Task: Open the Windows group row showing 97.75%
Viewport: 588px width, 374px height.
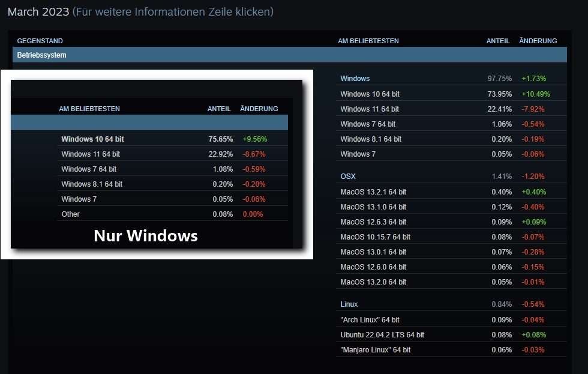Action: click(x=451, y=79)
